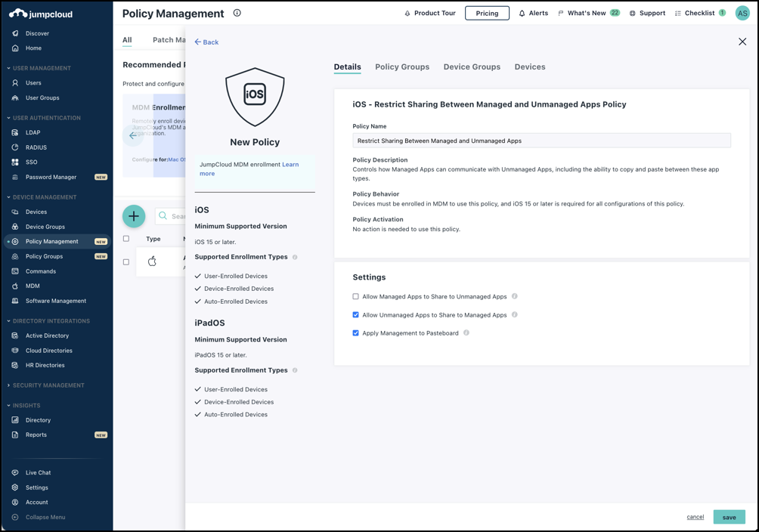The image size is (759, 532).
Task: Switch to the Device Groups tab
Action: tap(472, 67)
